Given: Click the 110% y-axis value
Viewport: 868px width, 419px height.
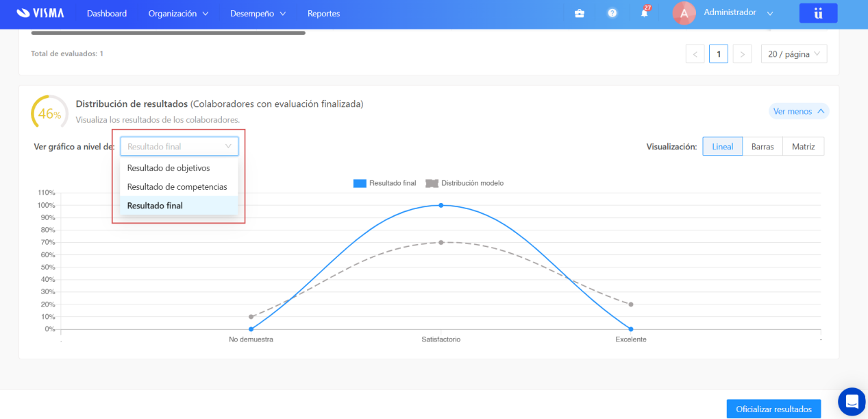Looking at the screenshot, I should (46, 193).
